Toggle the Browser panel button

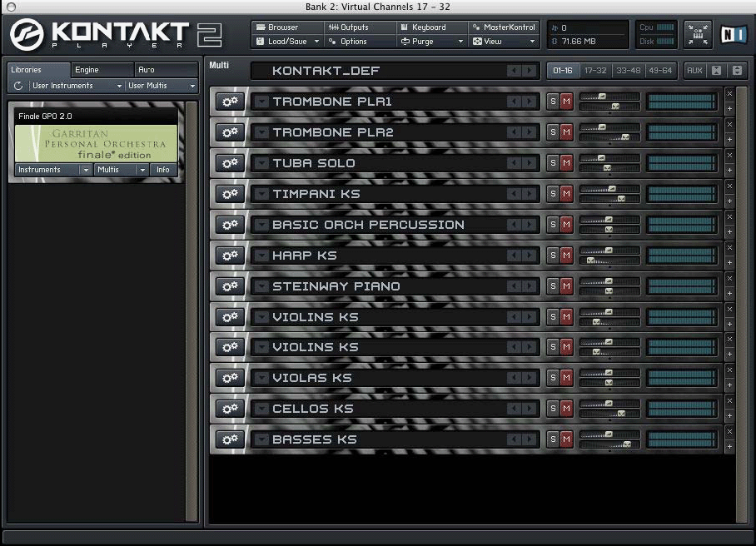click(288, 27)
